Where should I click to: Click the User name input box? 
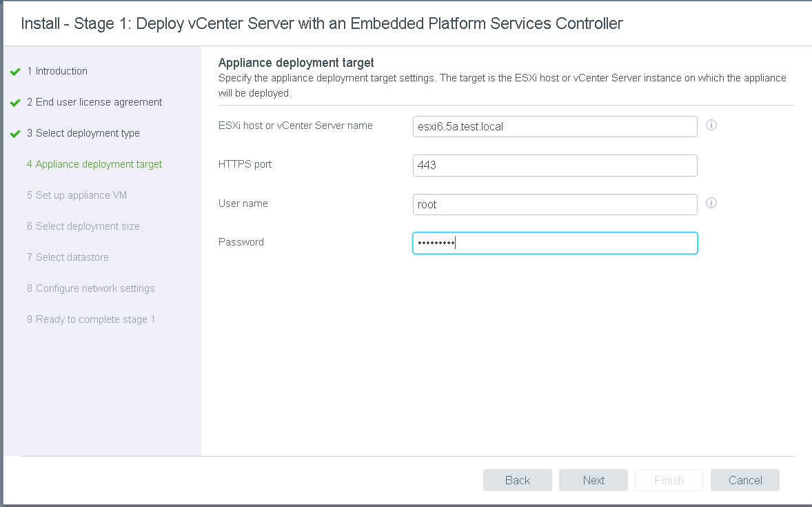coord(555,204)
